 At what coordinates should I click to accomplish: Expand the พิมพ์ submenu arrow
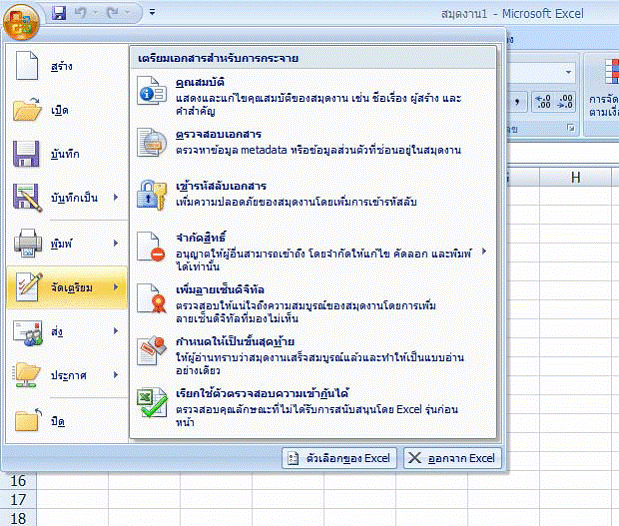coord(116,243)
